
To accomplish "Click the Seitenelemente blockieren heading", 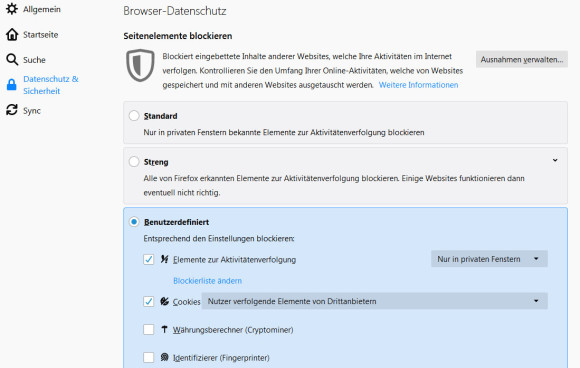I will click(x=178, y=36).
